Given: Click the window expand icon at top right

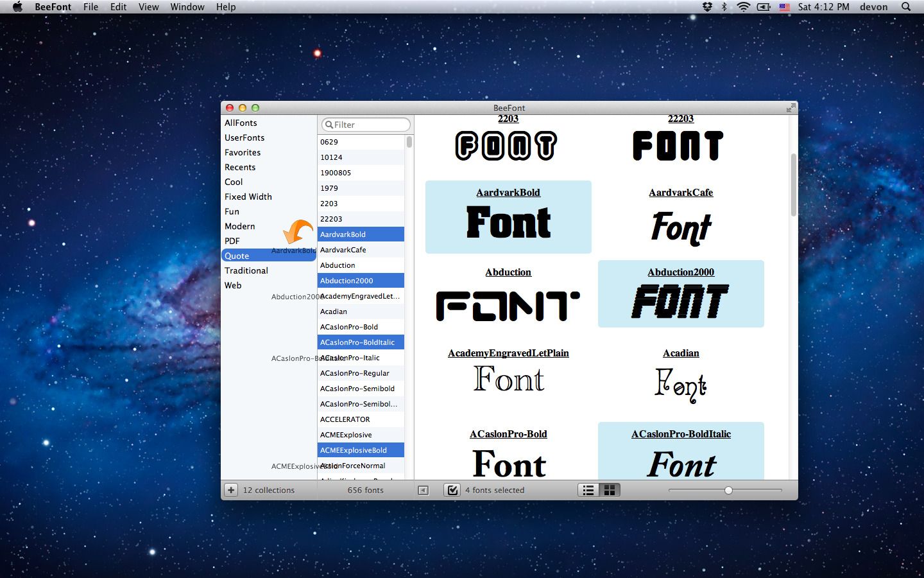Looking at the screenshot, I should click(790, 107).
